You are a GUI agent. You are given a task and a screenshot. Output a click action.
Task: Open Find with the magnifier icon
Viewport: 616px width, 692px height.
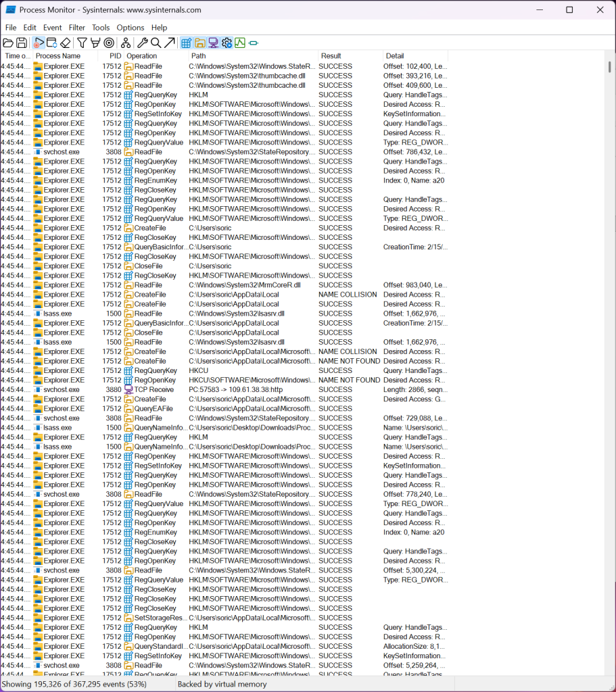click(x=156, y=43)
